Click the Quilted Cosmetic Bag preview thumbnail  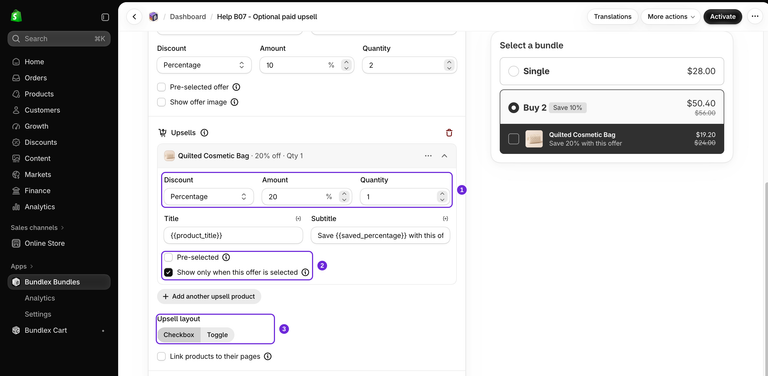[534, 139]
